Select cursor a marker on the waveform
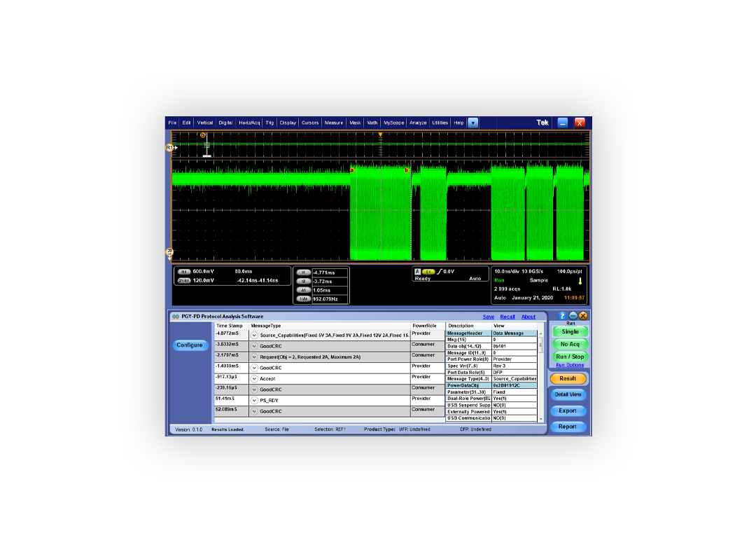The image size is (756, 552). [352, 170]
